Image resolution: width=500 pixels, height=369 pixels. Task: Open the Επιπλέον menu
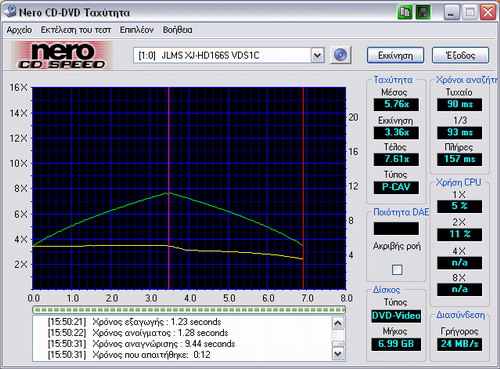137,30
